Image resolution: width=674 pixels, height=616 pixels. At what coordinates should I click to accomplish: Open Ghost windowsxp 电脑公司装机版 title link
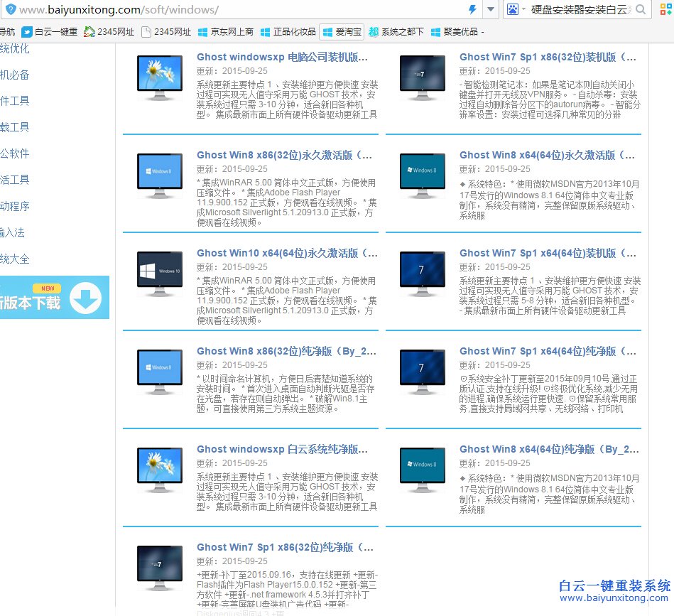(x=282, y=57)
